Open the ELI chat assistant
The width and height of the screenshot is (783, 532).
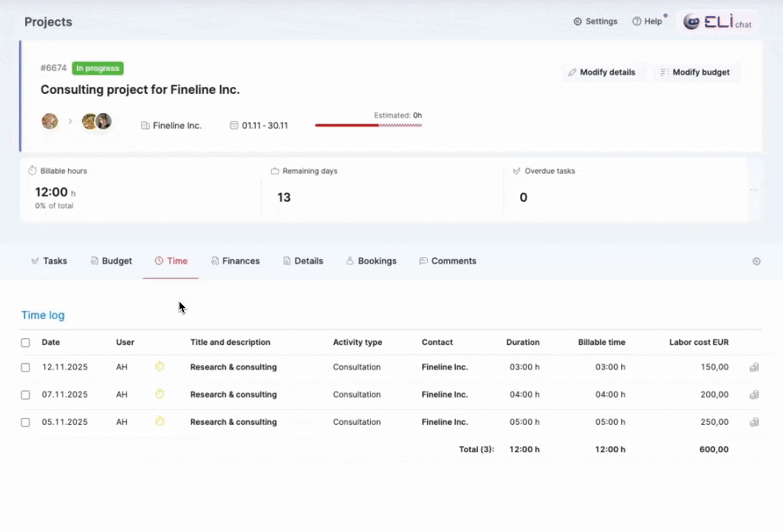717,22
